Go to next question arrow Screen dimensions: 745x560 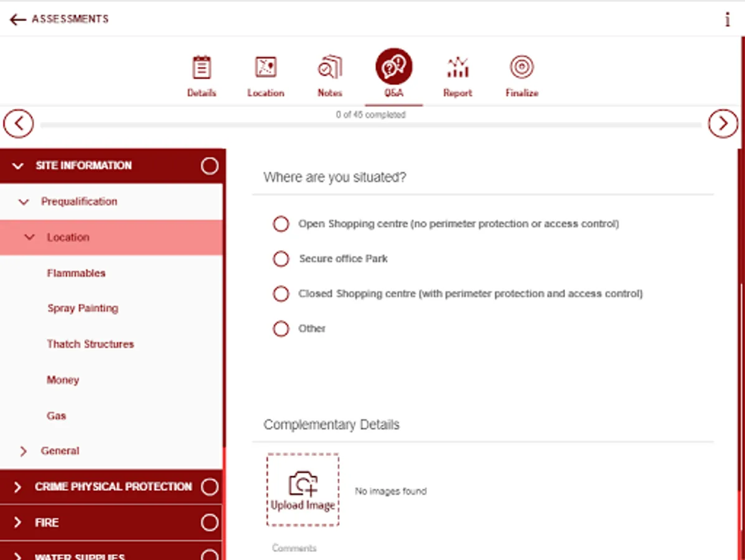coord(723,124)
